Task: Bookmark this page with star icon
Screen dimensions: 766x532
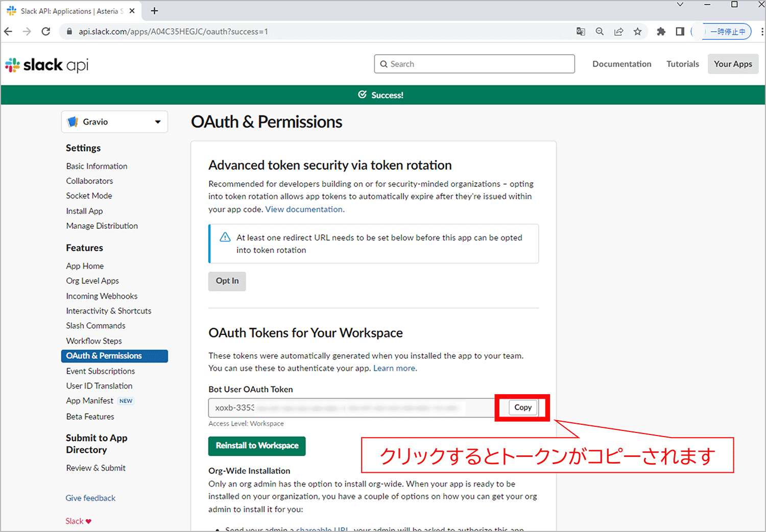Action: (637, 32)
